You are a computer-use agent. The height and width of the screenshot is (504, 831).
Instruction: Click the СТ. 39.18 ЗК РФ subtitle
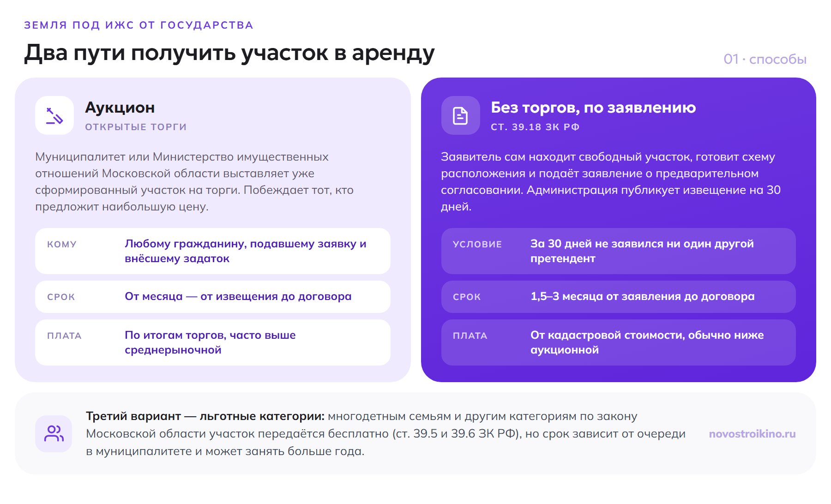point(535,127)
